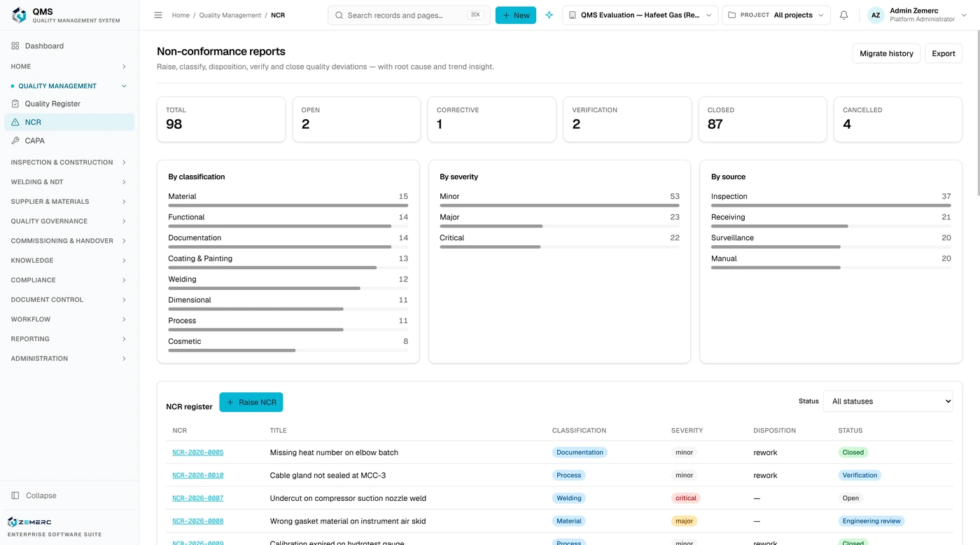Click the Zemerc logo in sidebar footer

coord(29,522)
